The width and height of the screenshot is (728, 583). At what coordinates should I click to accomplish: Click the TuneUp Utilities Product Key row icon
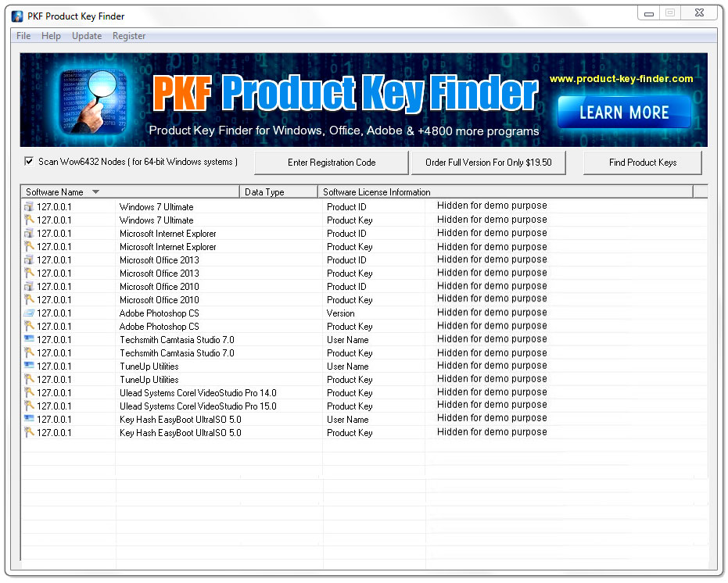tap(29, 379)
